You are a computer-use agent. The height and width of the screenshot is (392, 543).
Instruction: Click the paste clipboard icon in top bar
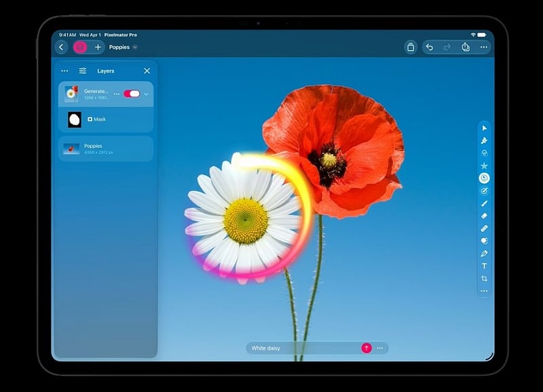pos(411,47)
